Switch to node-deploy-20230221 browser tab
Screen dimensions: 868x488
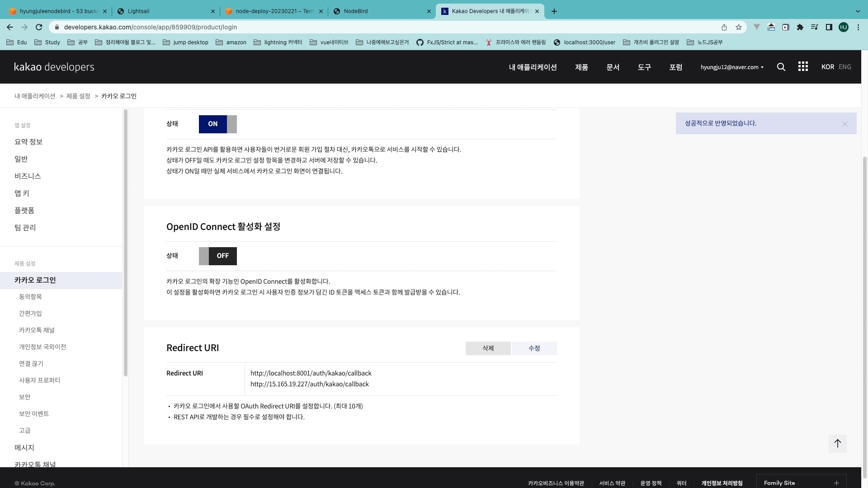tap(274, 11)
